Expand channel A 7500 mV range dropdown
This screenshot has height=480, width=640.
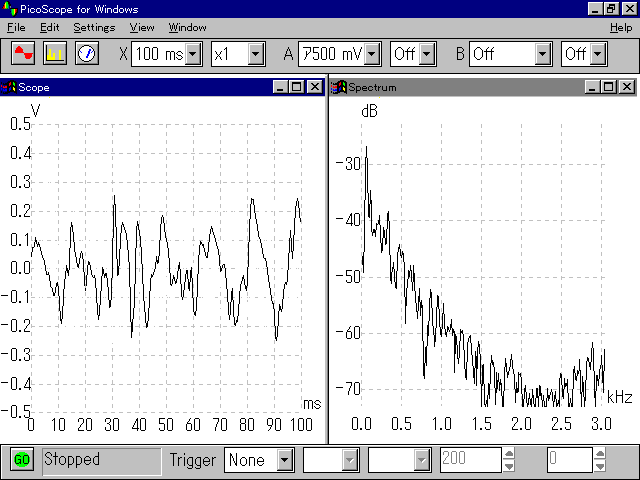[372, 54]
